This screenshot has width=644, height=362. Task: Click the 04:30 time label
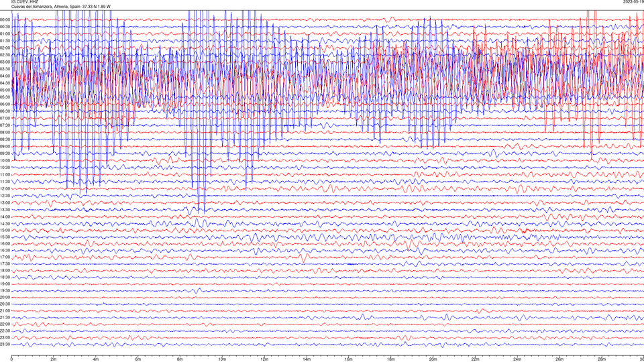tap(5, 83)
